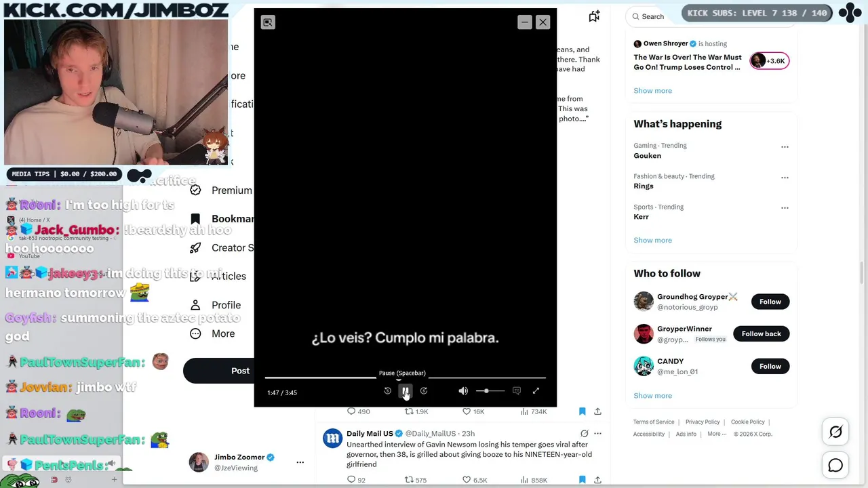
Task: Open options for Gouken trend
Action: click(x=785, y=146)
